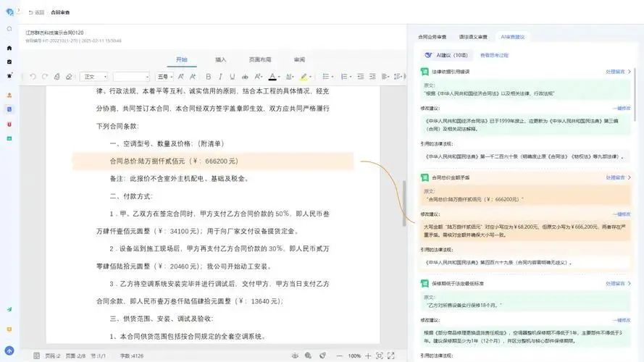Screen dimensions: 644x362
Task: Open the text highlight color picker
Action: pyautogui.click(x=305, y=76)
